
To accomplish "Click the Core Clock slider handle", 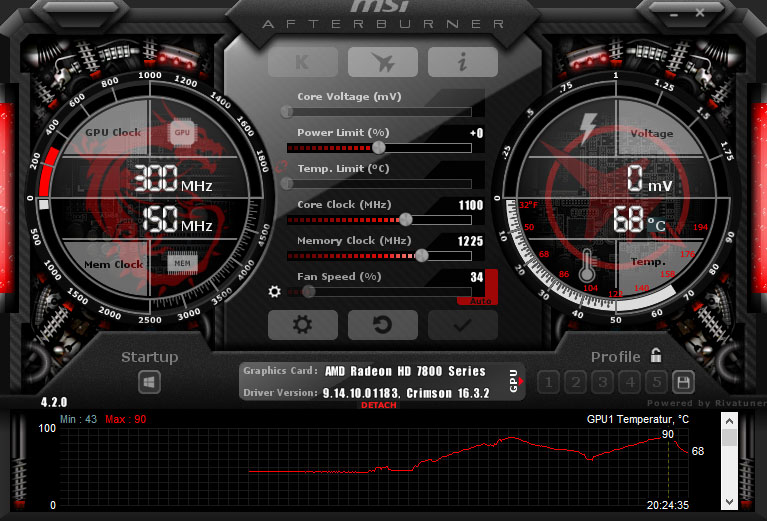I will click(406, 219).
